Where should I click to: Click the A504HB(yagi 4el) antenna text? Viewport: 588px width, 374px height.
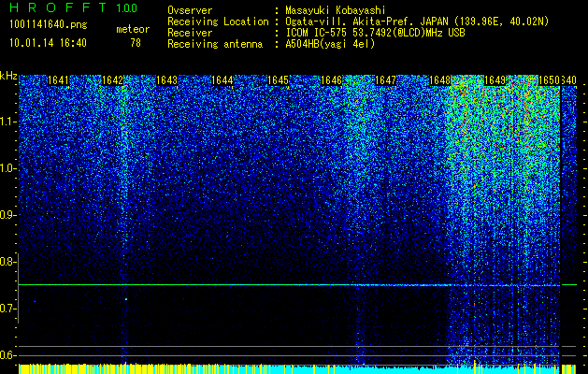tap(330, 44)
